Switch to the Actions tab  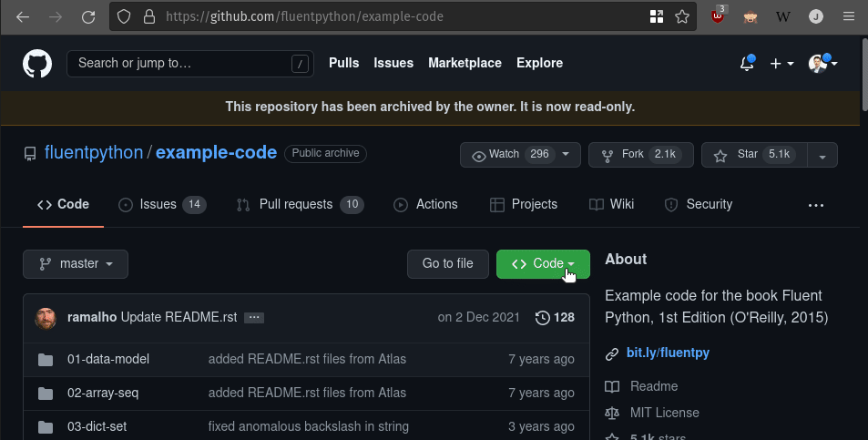coord(425,204)
